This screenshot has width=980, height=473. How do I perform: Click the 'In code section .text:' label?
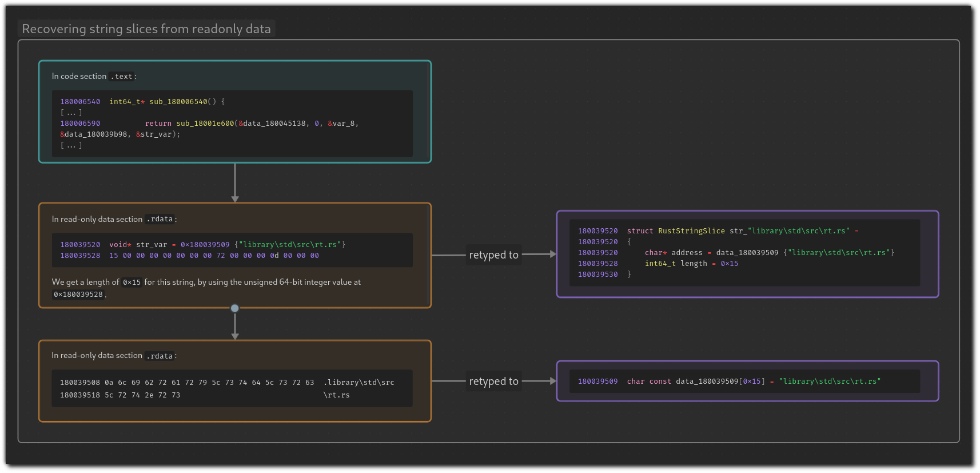94,76
